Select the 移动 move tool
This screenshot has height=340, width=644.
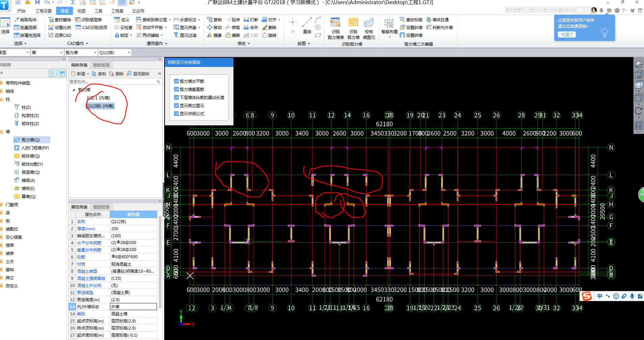pyautogui.click(x=215, y=27)
